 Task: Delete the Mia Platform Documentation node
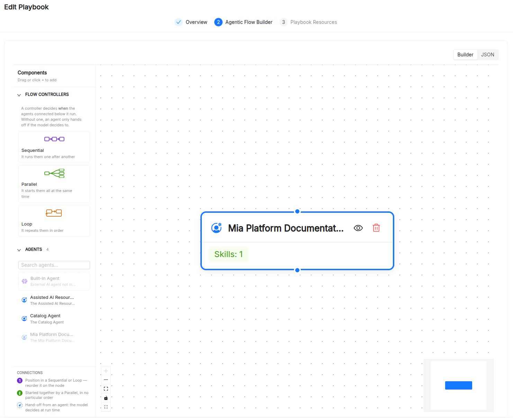376,228
